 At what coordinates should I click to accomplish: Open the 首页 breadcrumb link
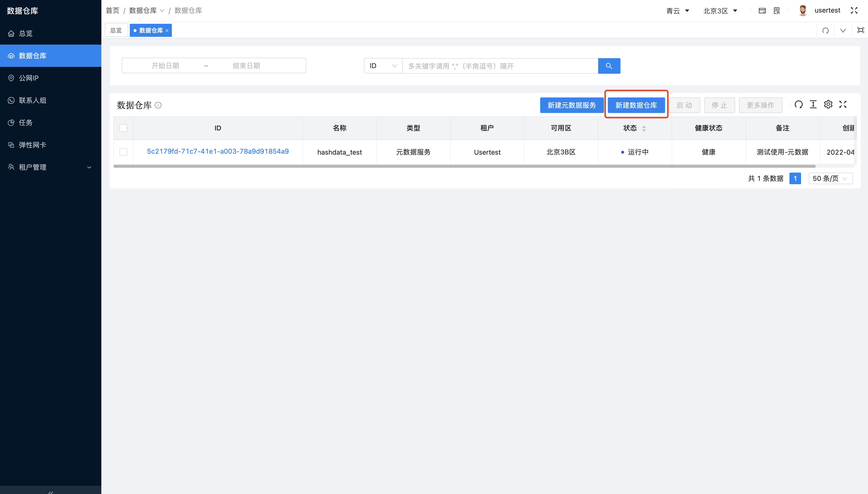coord(112,10)
